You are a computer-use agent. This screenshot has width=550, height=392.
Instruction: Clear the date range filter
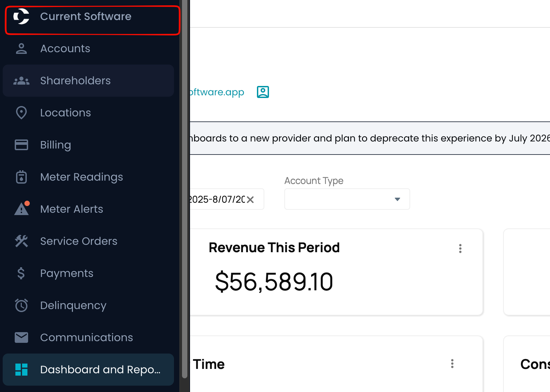250,200
